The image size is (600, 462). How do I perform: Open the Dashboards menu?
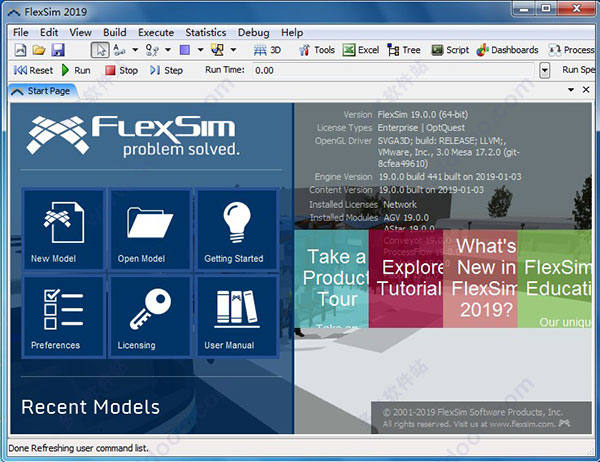(x=507, y=50)
